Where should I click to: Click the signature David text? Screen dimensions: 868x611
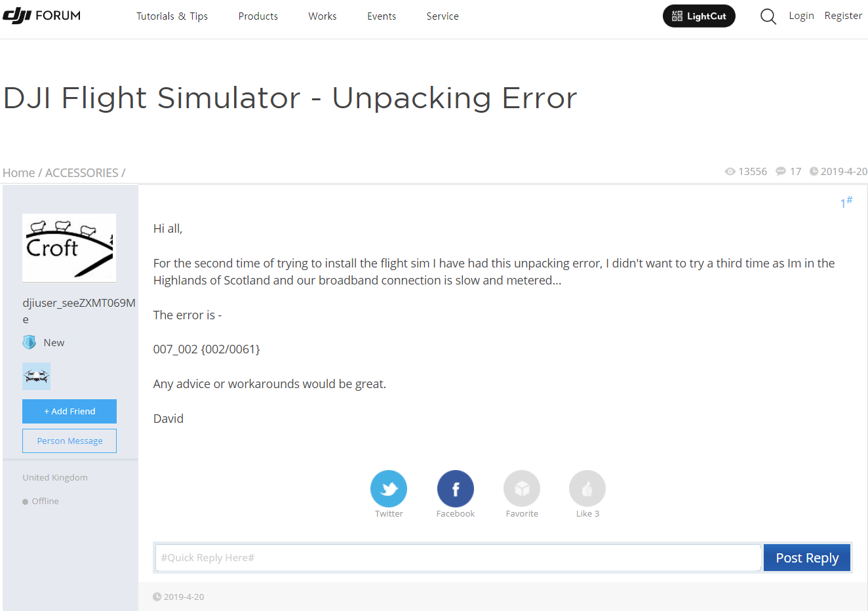(x=168, y=419)
